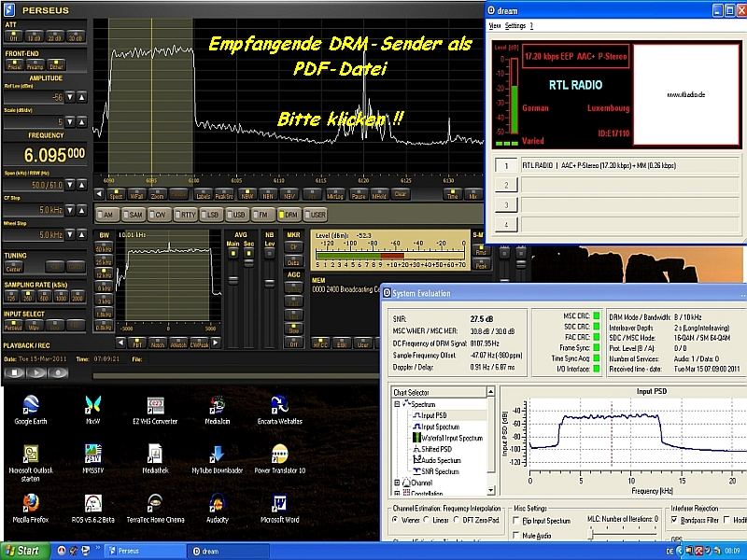Increase Scale dB/div value

82,122
